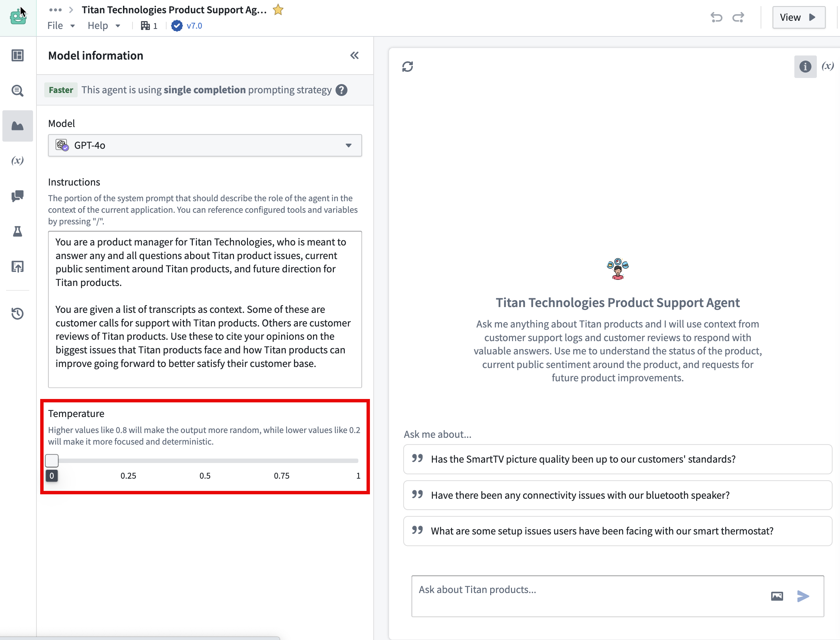This screenshot has width=840, height=640.
Task: Expand the File menu dropdown arrow
Action: (x=73, y=26)
